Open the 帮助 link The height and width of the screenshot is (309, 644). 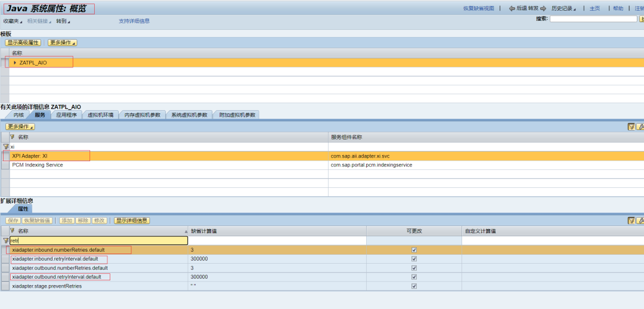coord(618,8)
